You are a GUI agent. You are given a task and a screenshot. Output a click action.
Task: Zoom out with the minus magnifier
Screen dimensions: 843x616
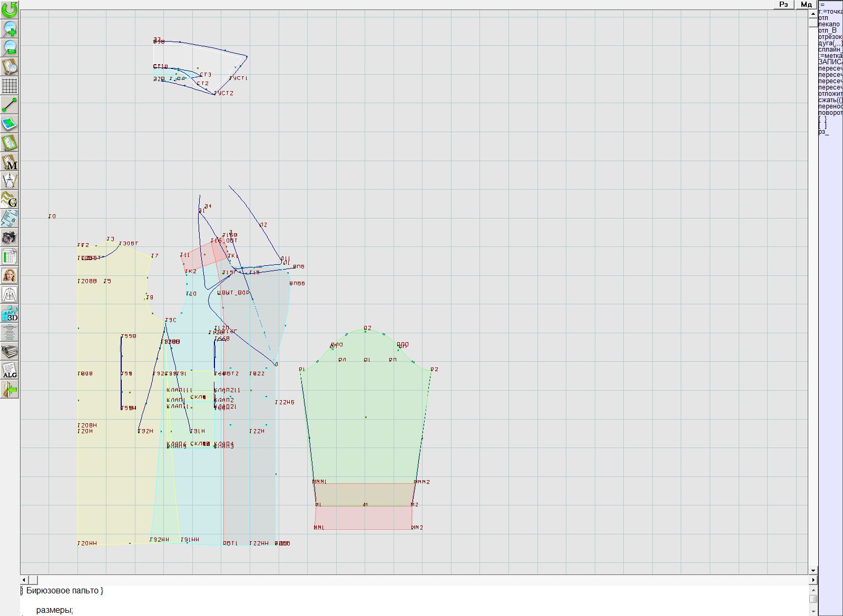click(9, 47)
